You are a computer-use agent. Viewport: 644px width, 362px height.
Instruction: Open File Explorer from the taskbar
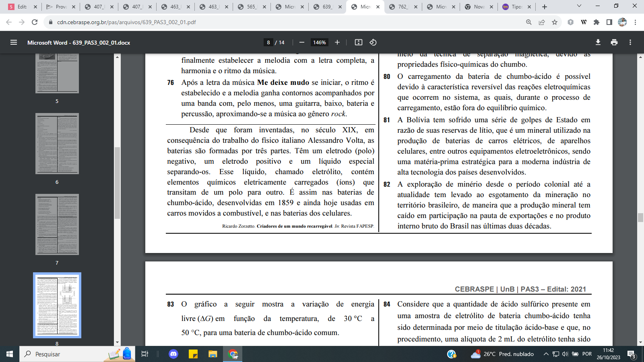coord(213,354)
